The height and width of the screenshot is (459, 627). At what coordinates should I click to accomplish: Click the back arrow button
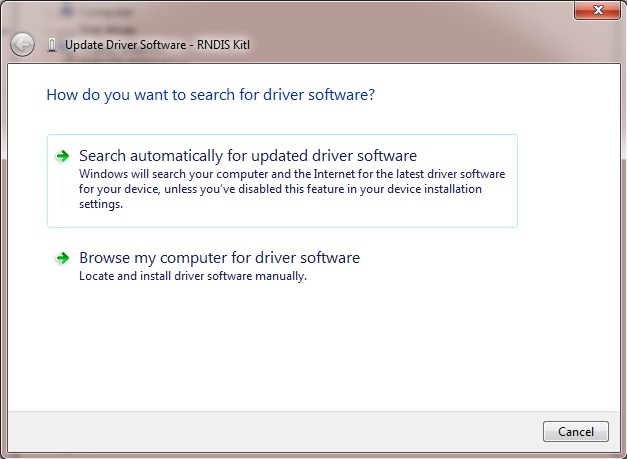22,44
